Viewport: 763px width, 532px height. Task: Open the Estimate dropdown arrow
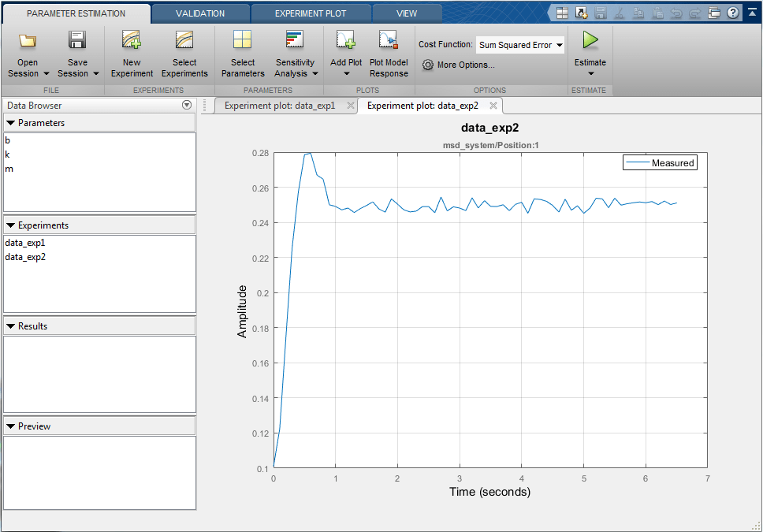pos(590,73)
